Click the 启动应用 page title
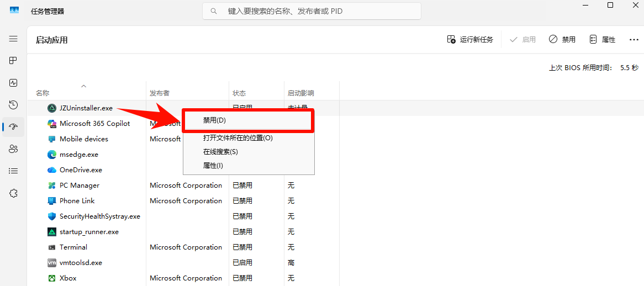Viewport: 644px width, 286px height. tap(51, 40)
